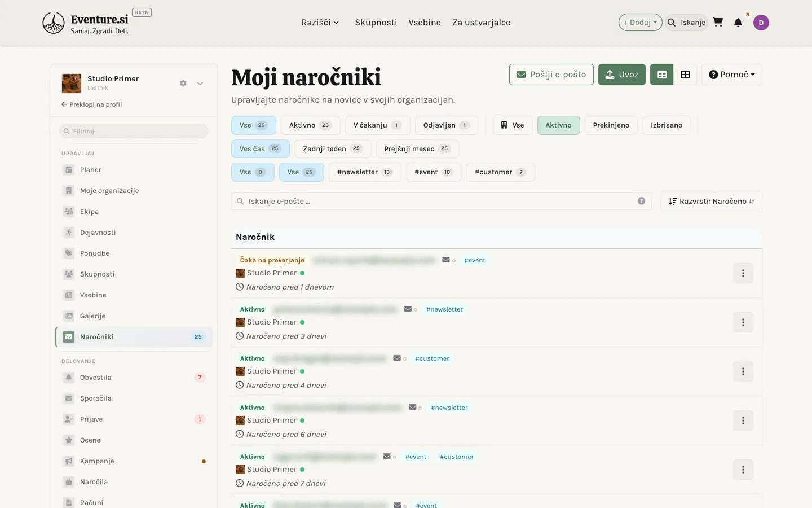
Task: Open Prijave sidebar item
Action: [x=134, y=419]
